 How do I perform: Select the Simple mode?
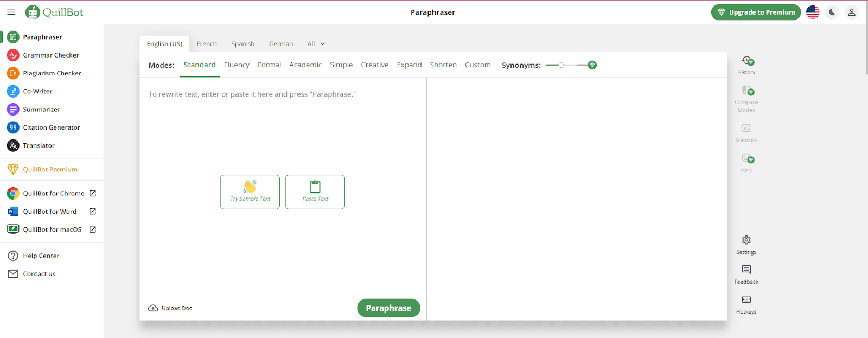pos(341,65)
